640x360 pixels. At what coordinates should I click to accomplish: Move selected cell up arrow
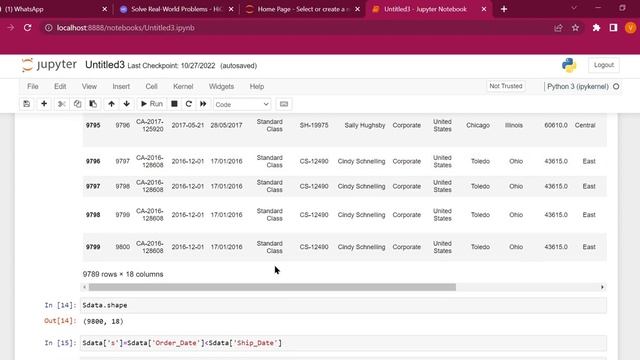pos(111,104)
